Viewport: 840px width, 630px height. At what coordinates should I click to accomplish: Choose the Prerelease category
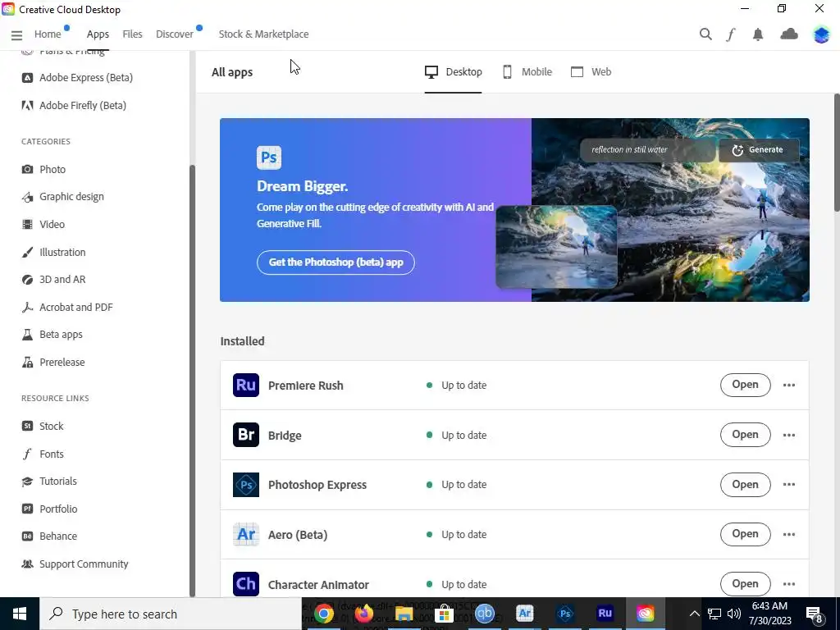53,363
